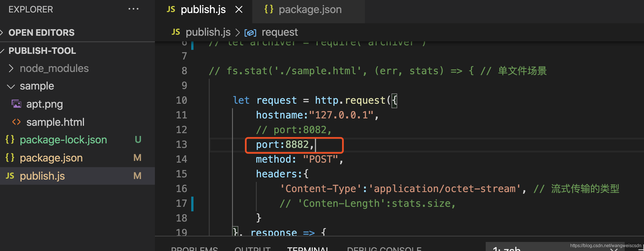This screenshot has width=644, height=251.
Task: Switch to the TERMINAL panel tab
Action: click(308, 249)
